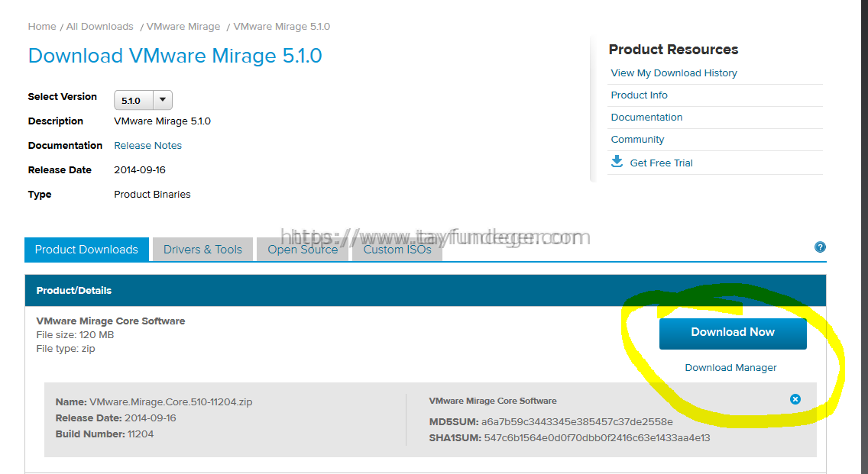
Task: Open VMware Mirage breadcrumb link
Action: click(x=183, y=27)
